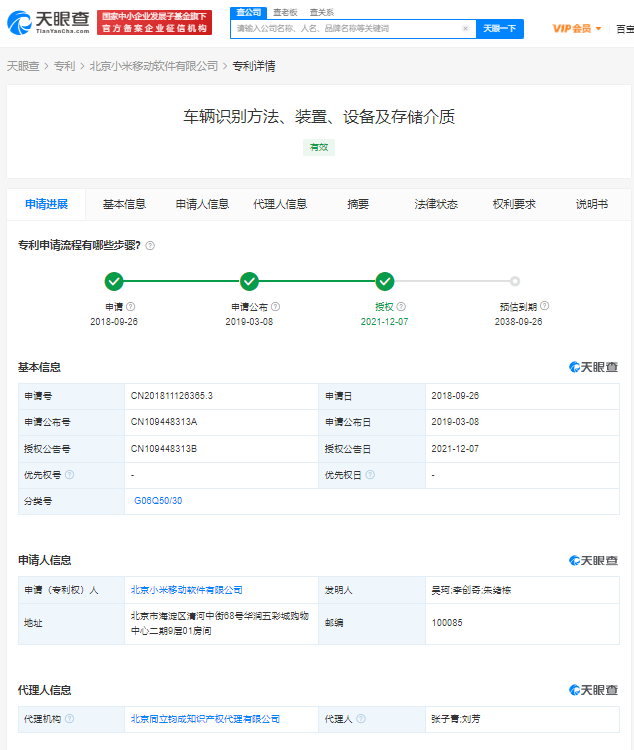Click help icon beside 代理机构

(x=70, y=719)
